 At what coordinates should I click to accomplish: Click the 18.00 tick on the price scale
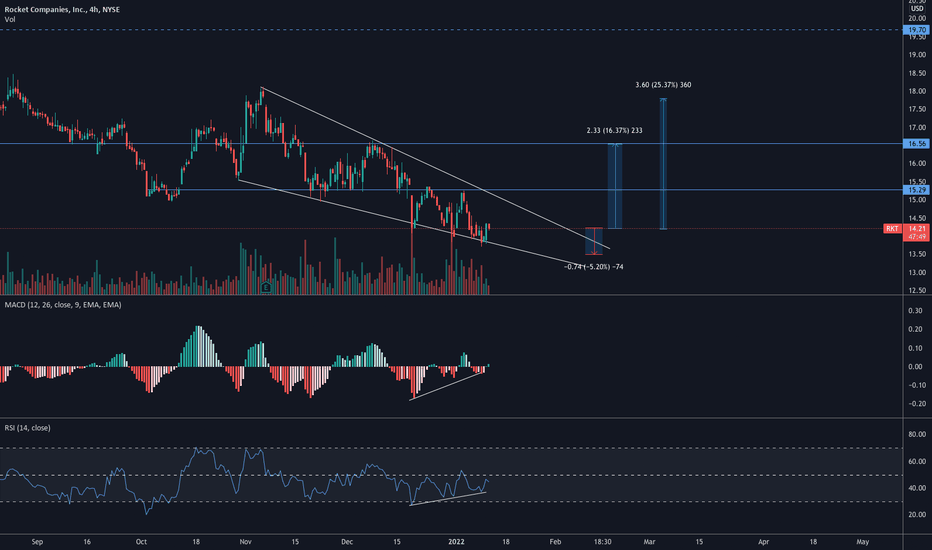coord(917,91)
